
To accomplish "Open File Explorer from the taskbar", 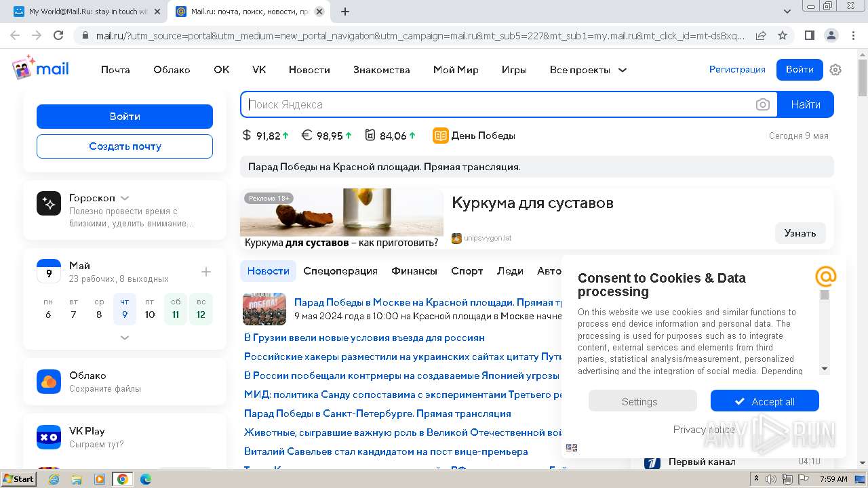I will [77, 479].
